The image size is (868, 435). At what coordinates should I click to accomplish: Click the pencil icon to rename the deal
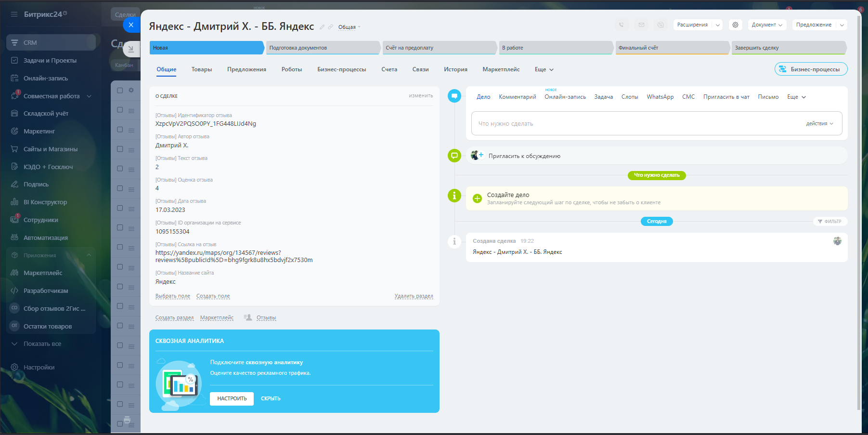tap(322, 27)
